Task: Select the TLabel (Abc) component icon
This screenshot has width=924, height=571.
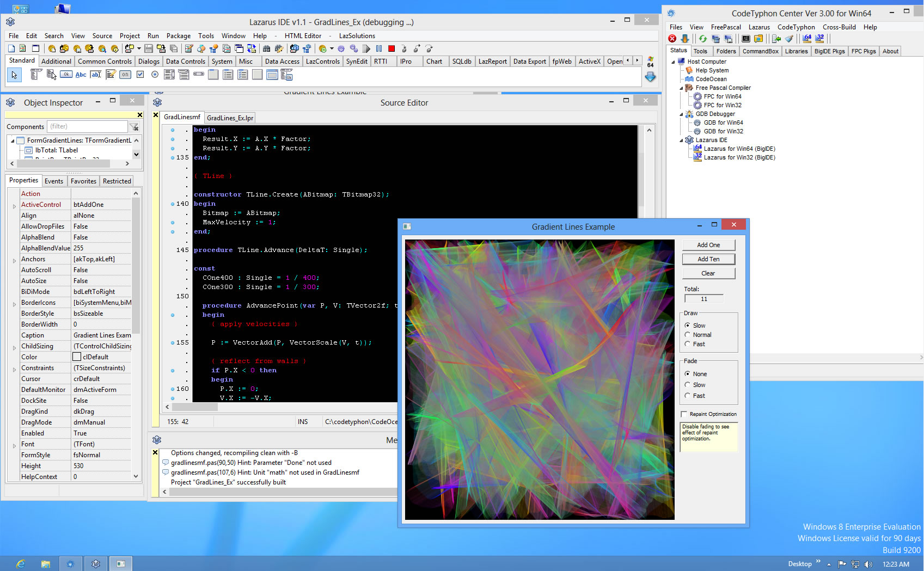Action: click(81, 75)
